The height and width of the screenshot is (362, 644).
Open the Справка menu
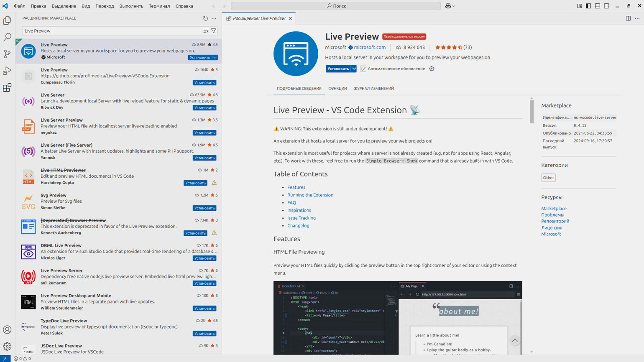pos(184,6)
